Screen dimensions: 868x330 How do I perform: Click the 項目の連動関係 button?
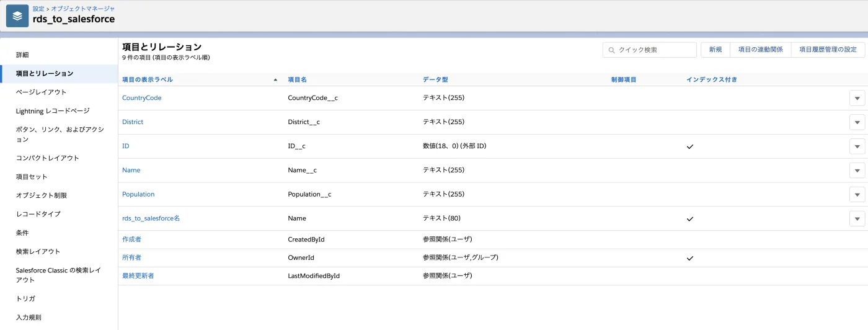[760, 50]
